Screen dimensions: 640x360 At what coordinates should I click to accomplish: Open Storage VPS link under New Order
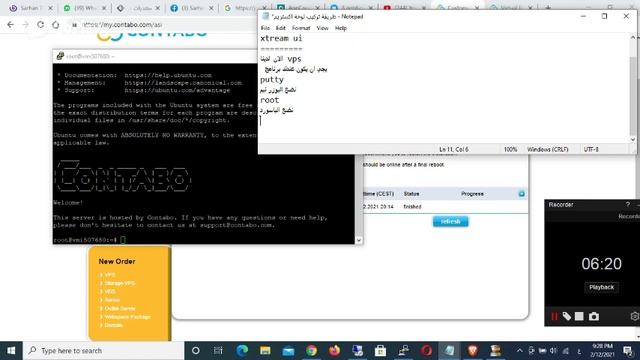(x=119, y=283)
